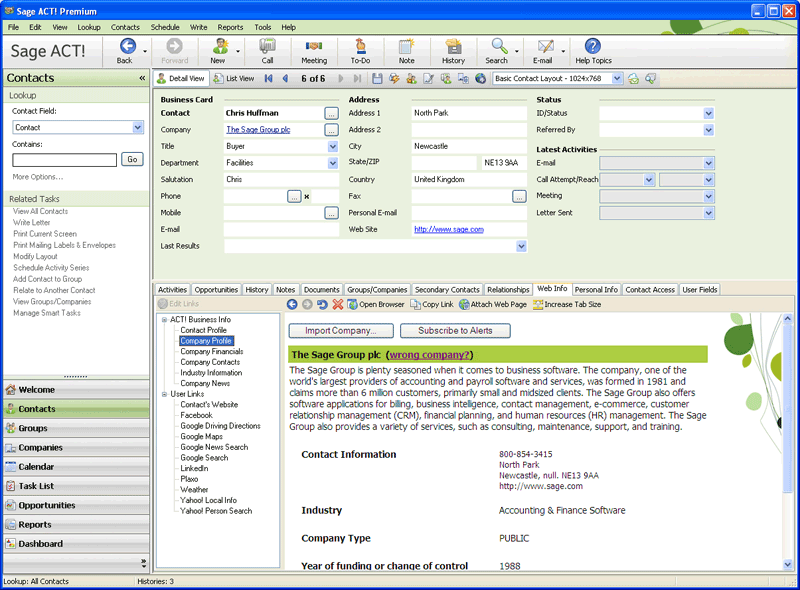800x590 pixels.
Task: Open Companies in the navigation bar
Action: [76, 448]
